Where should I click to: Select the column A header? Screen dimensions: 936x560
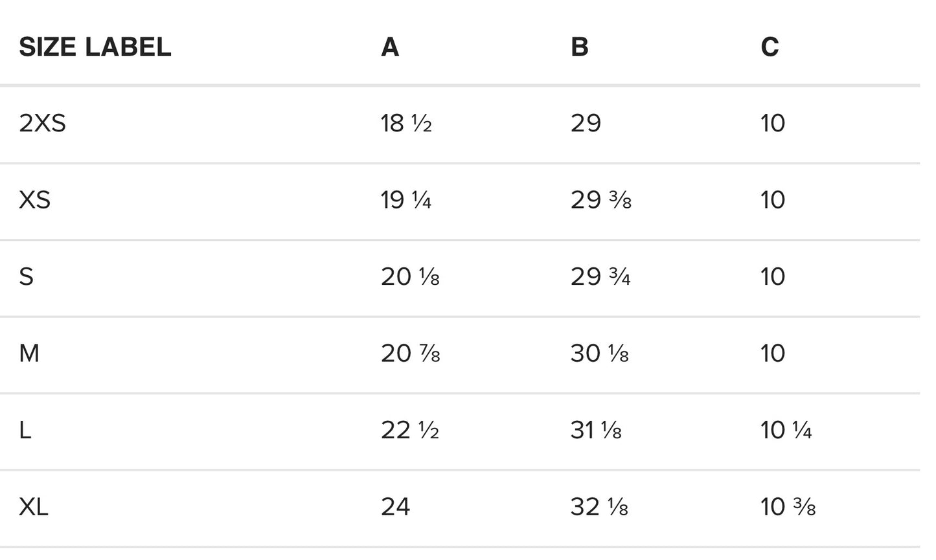pos(390,47)
